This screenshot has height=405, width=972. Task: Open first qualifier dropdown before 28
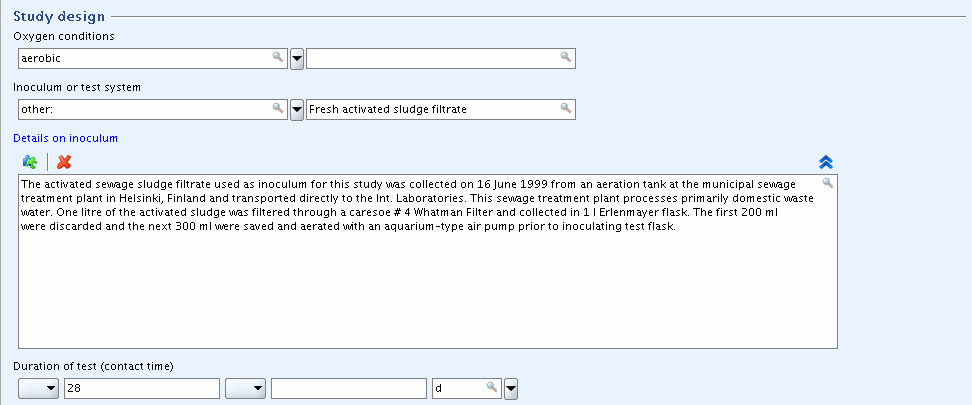[38, 389]
